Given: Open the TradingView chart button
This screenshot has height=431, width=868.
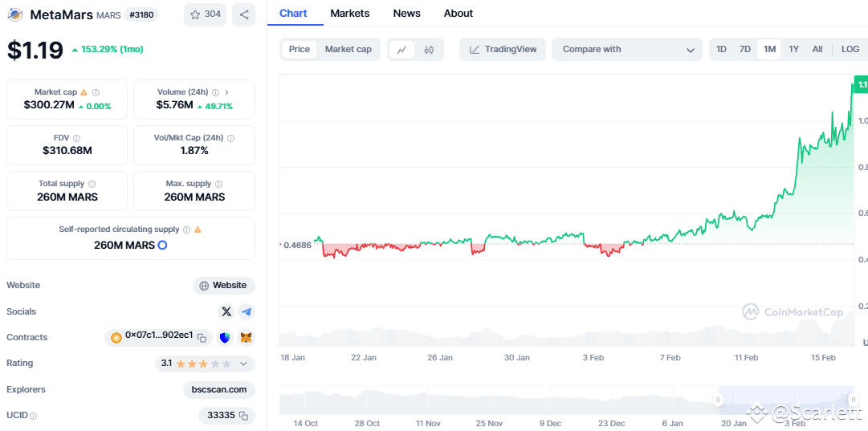Looking at the screenshot, I should coord(503,50).
